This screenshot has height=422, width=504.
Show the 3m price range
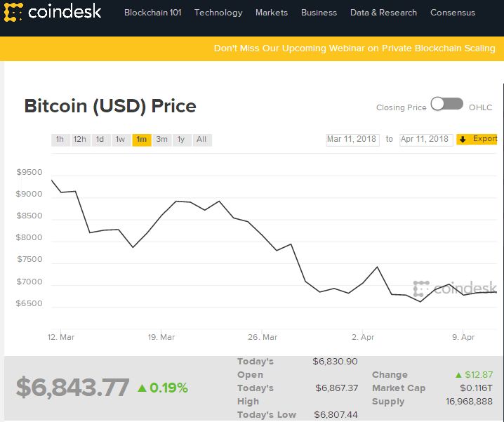162,140
